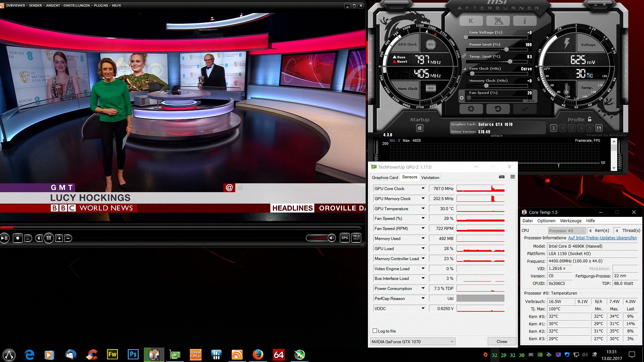Mute audio with the speaker icon
This screenshot has width=644, height=362.
(332, 238)
